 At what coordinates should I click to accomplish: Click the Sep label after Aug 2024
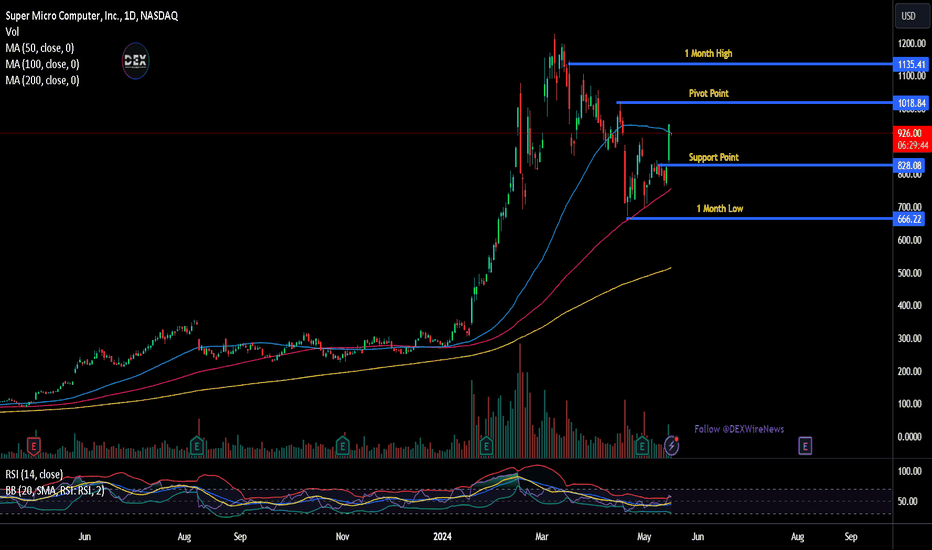[x=851, y=536]
